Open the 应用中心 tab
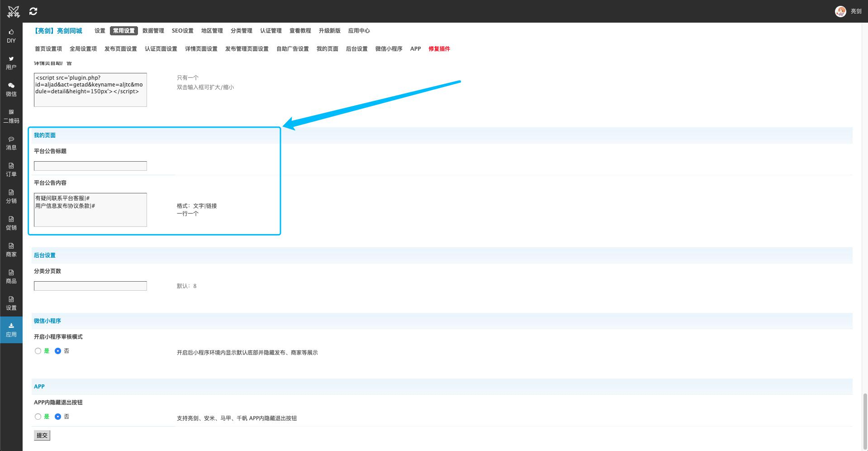This screenshot has width=868, height=451. click(x=359, y=31)
